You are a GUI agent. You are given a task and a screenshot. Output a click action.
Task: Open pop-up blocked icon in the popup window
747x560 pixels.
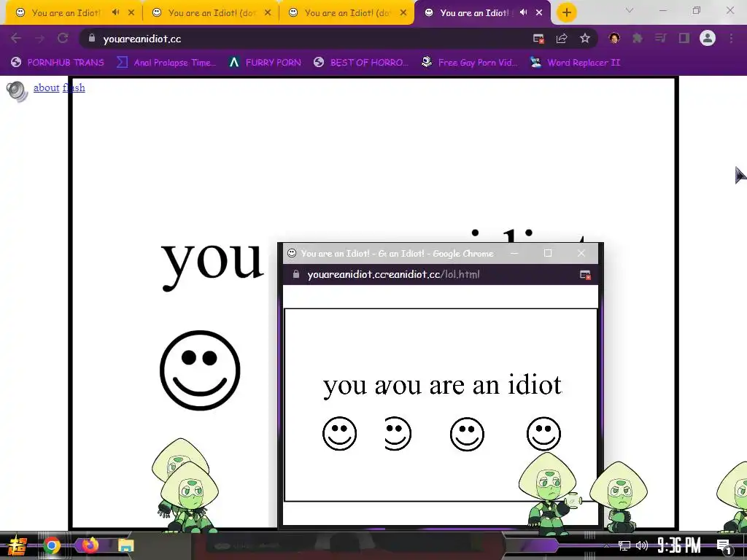585,275
